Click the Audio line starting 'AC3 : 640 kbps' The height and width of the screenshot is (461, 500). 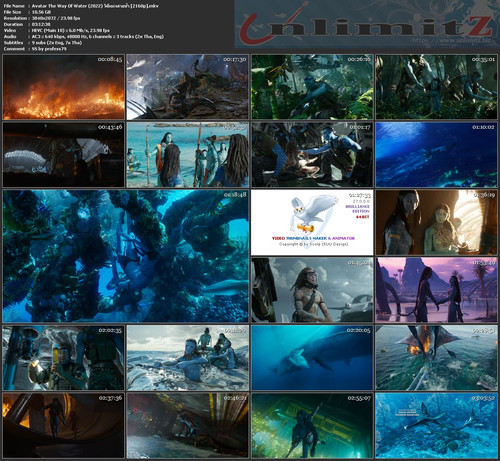pos(98,36)
